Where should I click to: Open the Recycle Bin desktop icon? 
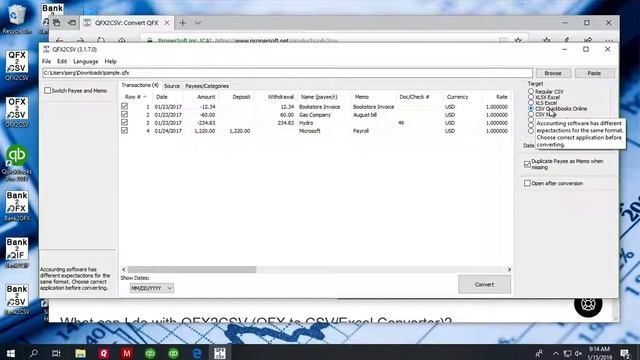point(16,18)
